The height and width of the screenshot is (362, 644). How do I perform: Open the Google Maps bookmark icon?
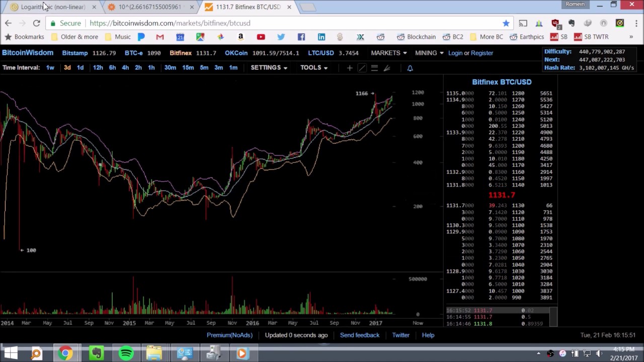click(200, 37)
